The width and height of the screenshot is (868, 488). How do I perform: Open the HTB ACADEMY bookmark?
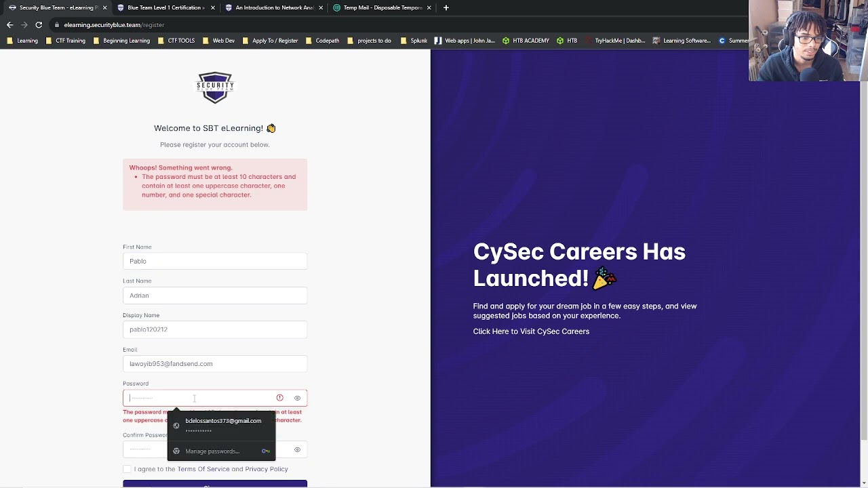point(526,41)
